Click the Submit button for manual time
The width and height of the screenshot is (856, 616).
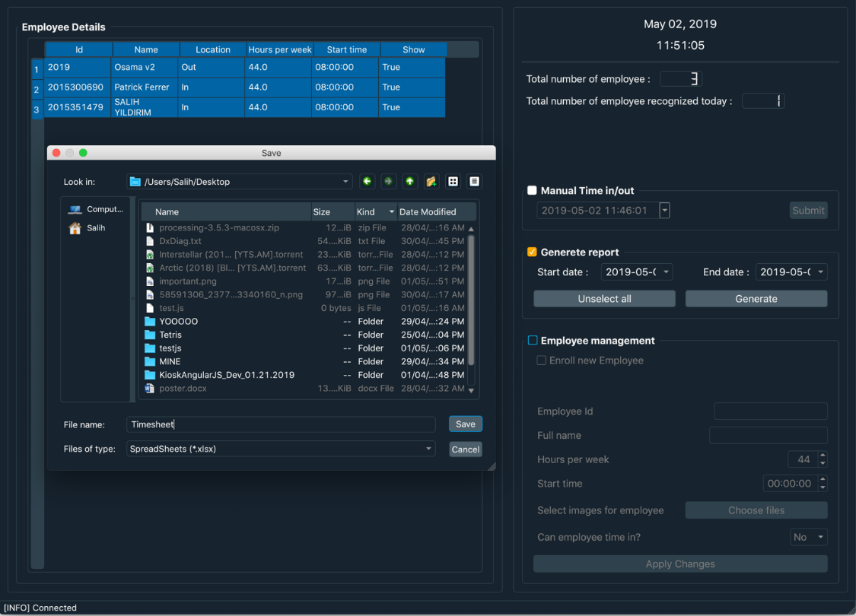(x=808, y=211)
